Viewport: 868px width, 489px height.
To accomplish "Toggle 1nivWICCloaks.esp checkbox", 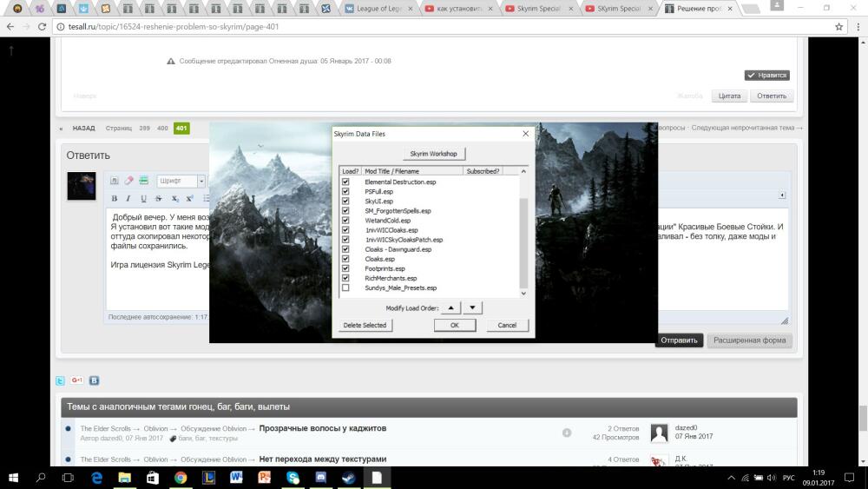I will (345, 230).
